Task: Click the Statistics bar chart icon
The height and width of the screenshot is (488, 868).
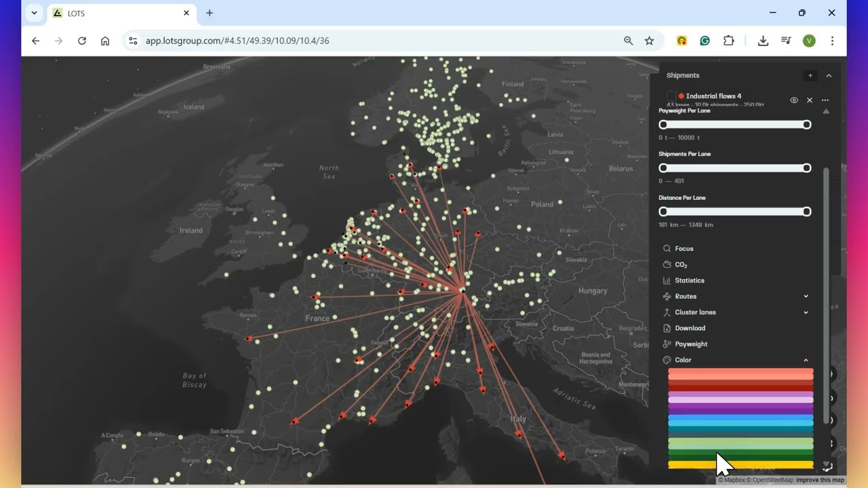Action: (667, 281)
